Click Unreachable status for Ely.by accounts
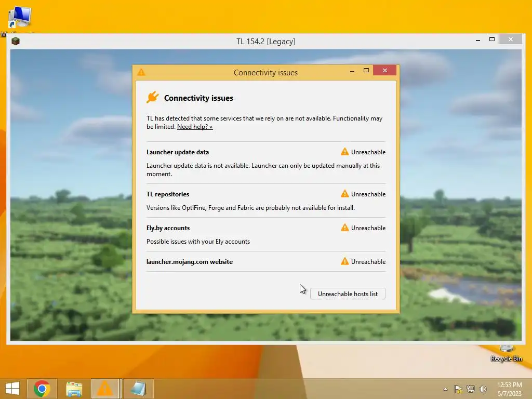The width and height of the screenshot is (532, 399). pyautogui.click(x=368, y=228)
